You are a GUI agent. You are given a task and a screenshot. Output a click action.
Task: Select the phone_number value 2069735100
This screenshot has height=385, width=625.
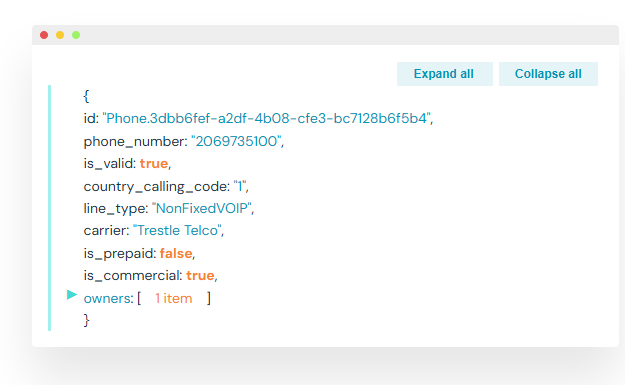coord(236,141)
